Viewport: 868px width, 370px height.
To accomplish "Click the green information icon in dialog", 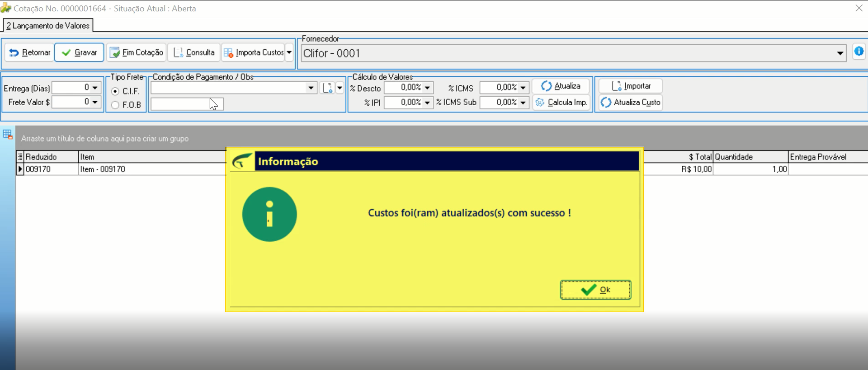I will (x=269, y=214).
